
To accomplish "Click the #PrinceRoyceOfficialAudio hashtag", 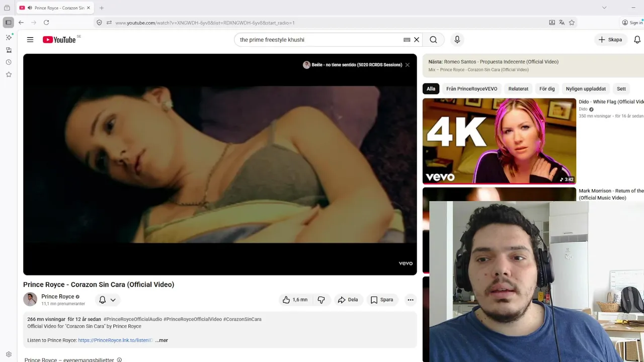I will click(x=133, y=319).
